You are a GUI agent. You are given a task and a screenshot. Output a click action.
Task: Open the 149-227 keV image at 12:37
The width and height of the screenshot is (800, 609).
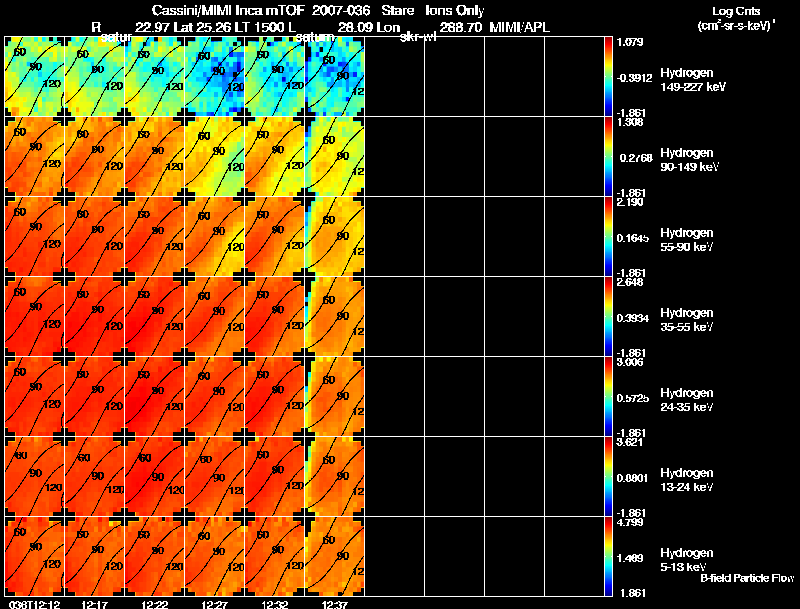point(335,77)
